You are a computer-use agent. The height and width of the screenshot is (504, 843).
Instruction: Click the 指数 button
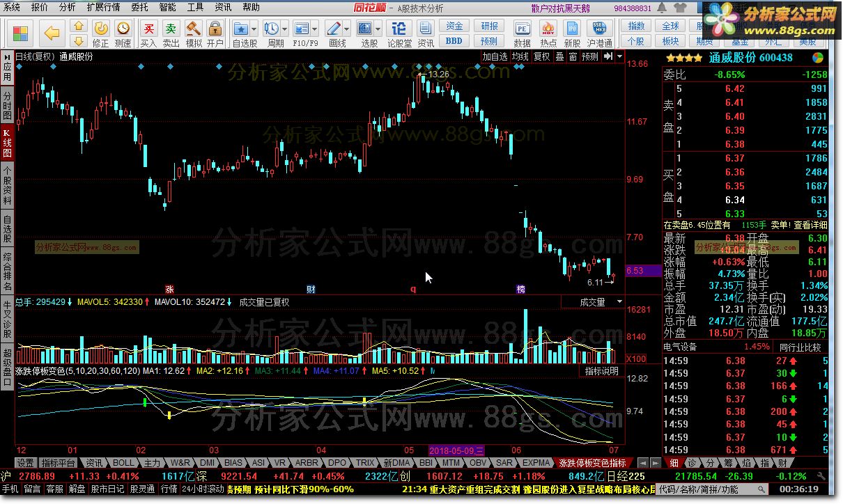coord(636,26)
